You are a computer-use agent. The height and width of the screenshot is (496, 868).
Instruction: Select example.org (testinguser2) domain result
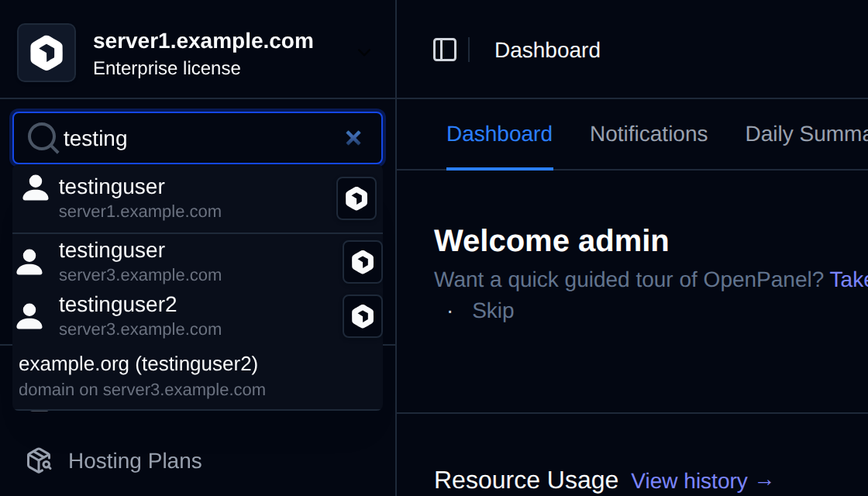[x=198, y=377]
